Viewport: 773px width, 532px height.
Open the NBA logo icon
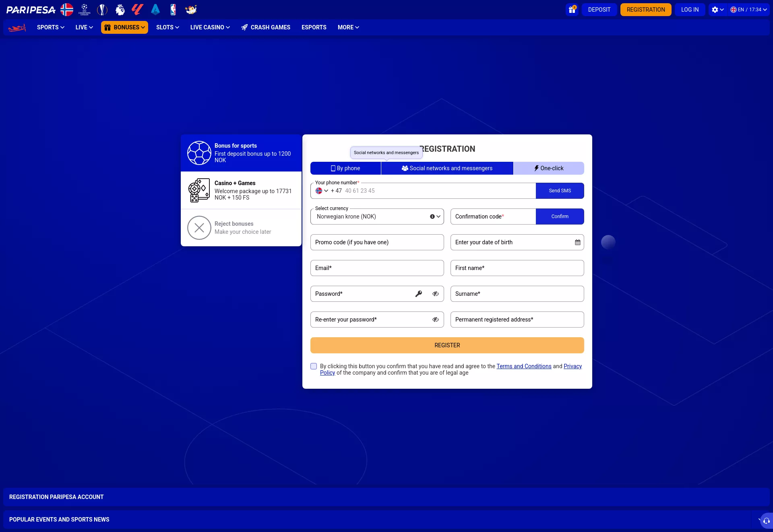[x=173, y=10]
